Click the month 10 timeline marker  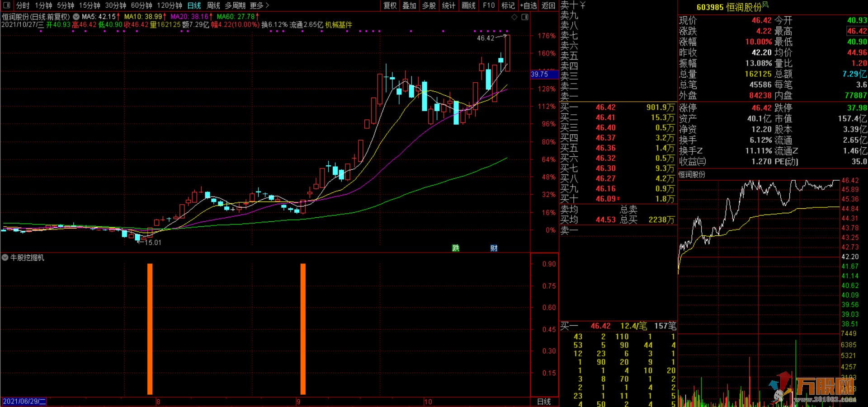428,402
